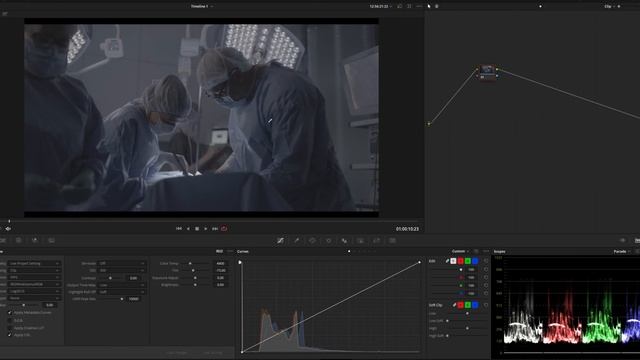Click the viewer scrubber playhead

pos(9,221)
